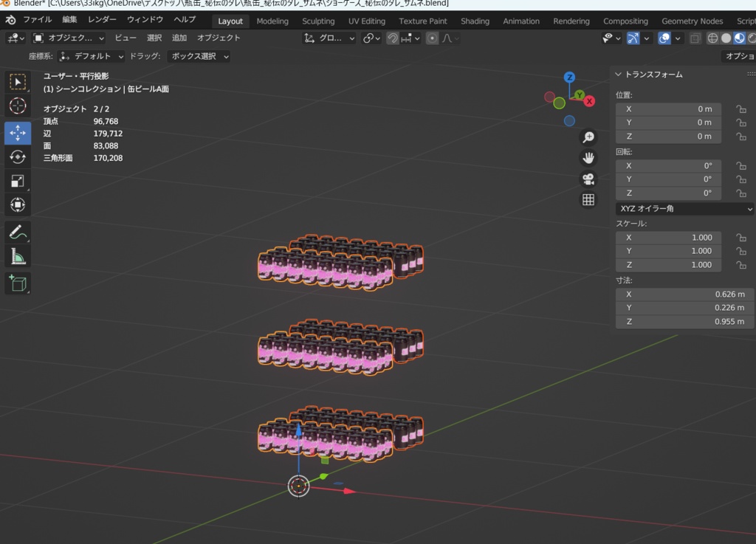756x544 pixels.
Task: Click the red X axis gizmo ball
Action: (x=589, y=101)
